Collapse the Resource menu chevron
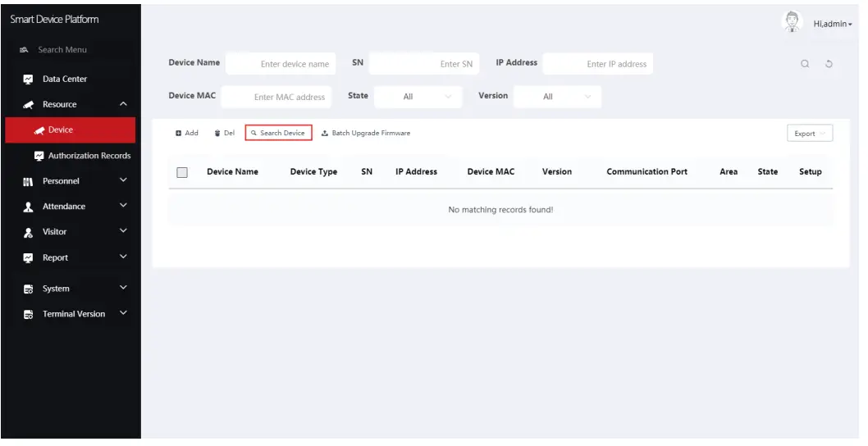The height and width of the screenshot is (446, 868). coord(123,104)
